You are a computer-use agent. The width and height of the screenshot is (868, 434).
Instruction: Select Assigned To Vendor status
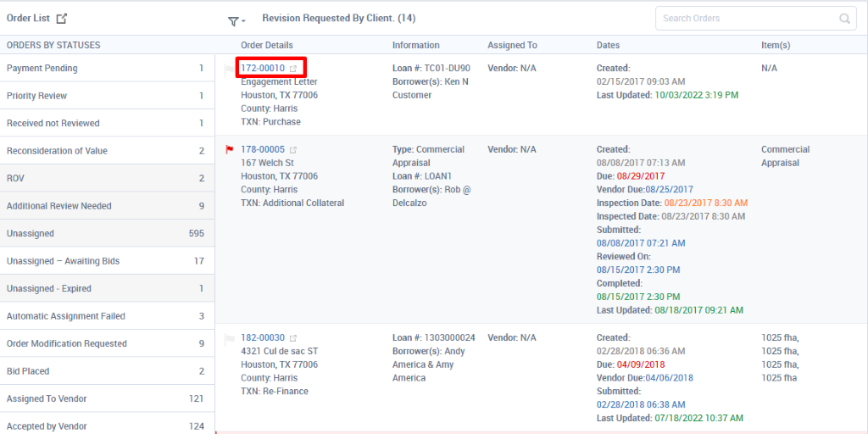tap(107, 398)
